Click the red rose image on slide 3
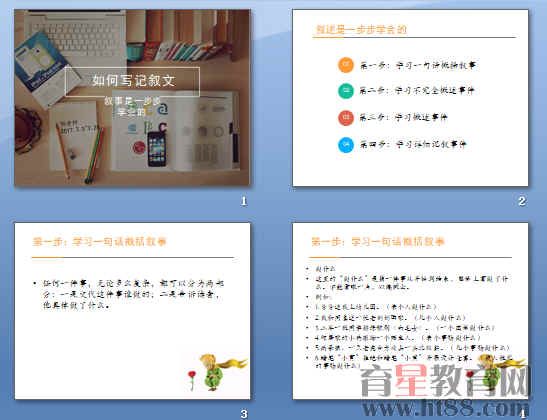This screenshot has width=547, height=420. coord(192,380)
